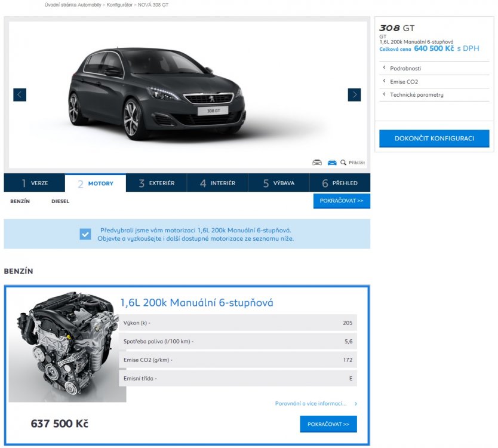This screenshot has height=448, width=498.
Task: Open step 3 Exteriér tab
Action: point(156,183)
